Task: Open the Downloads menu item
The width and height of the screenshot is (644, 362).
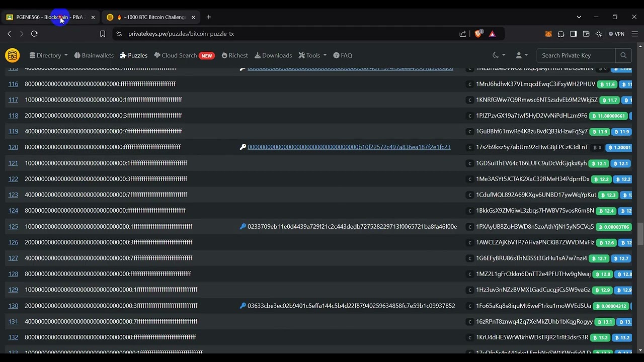Action: (273, 55)
